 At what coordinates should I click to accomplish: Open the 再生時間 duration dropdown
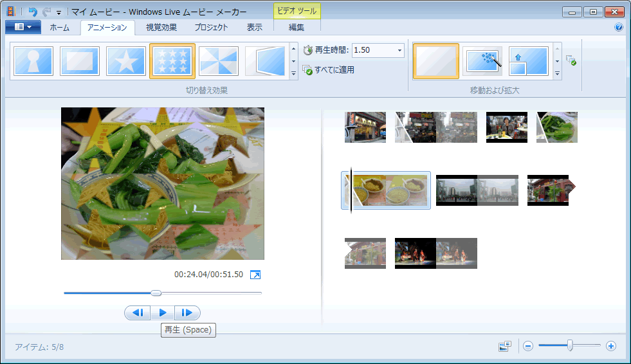(399, 50)
